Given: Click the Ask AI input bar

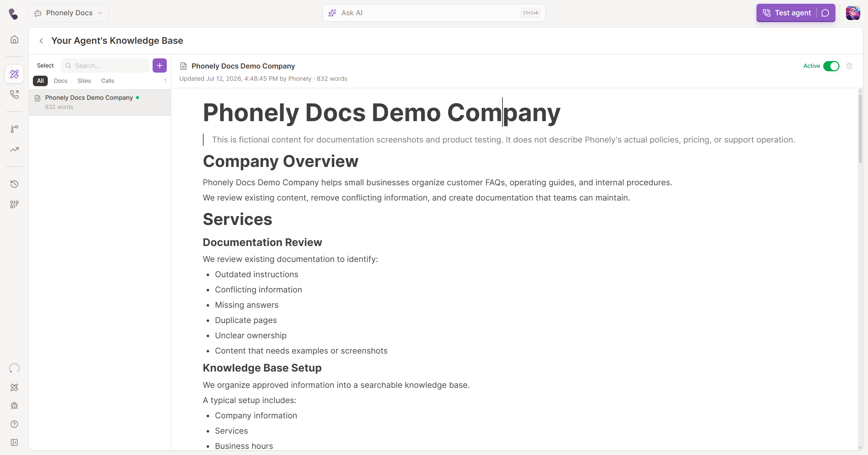Looking at the screenshot, I should (434, 13).
